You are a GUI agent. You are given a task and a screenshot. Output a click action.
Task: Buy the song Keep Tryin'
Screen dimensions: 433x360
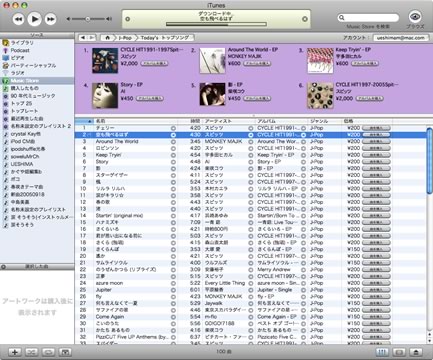pyautogui.click(x=376, y=155)
